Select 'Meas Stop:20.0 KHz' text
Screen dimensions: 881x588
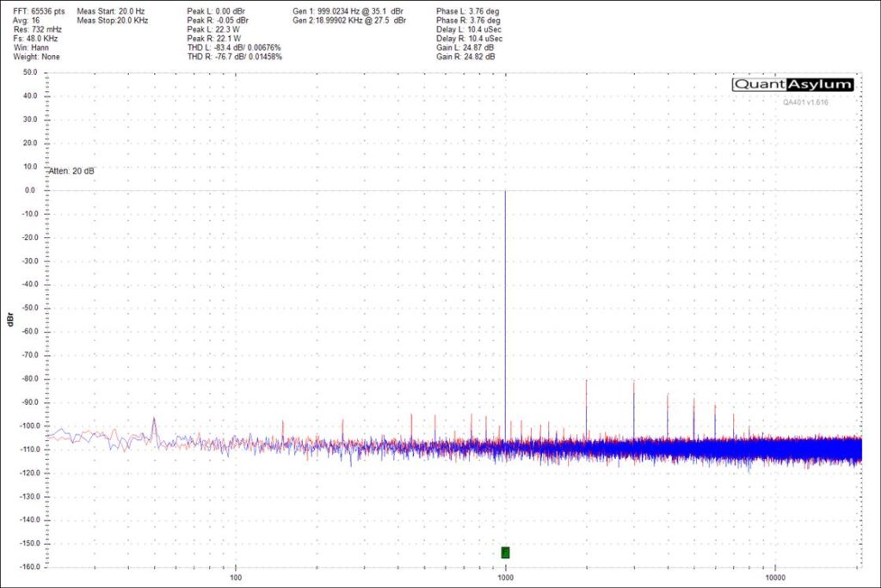pyautogui.click(x=113, y=21)
